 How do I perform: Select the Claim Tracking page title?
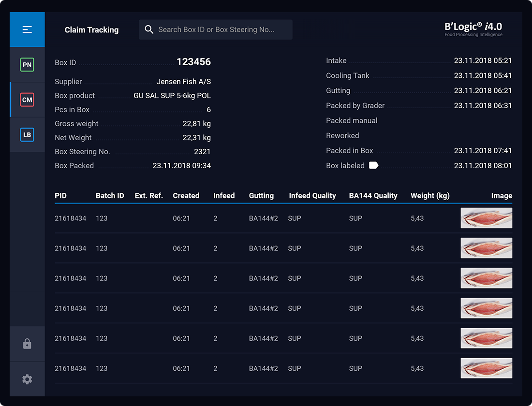coord(91,29)
